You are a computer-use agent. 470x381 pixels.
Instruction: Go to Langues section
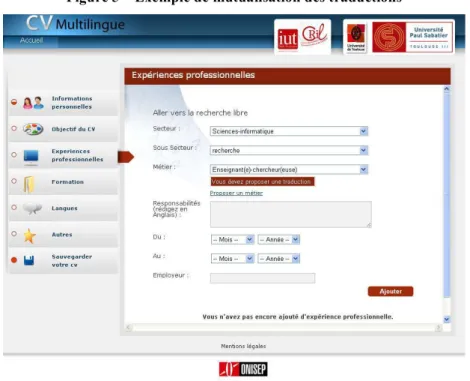(x=63, y=208)
